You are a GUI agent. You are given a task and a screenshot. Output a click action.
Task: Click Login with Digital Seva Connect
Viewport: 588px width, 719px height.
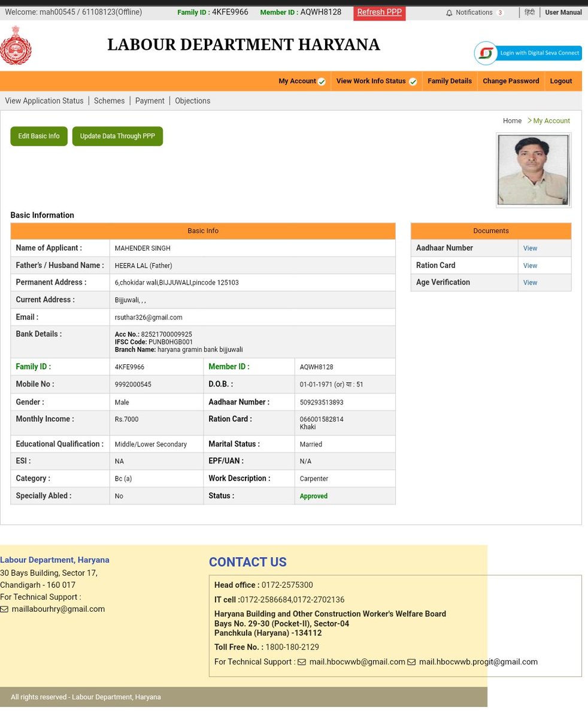528,53
